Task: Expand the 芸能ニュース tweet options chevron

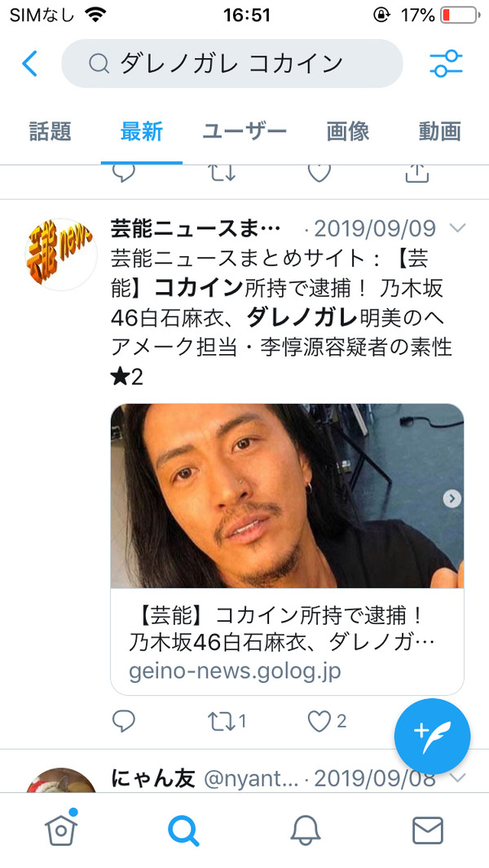Action: tap(458, 228)
